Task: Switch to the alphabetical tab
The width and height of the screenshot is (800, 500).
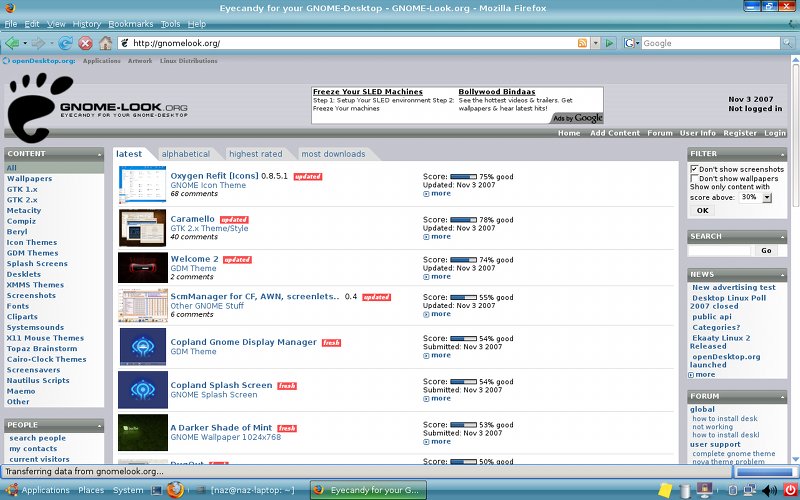Action: (x=186, y=154)
